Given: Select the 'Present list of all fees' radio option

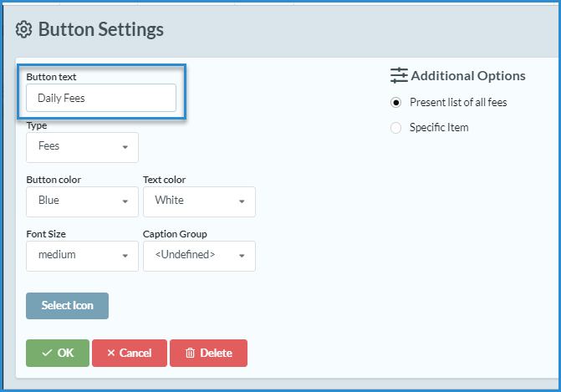Looking at the screenshot, I should (x=396, y=103).
